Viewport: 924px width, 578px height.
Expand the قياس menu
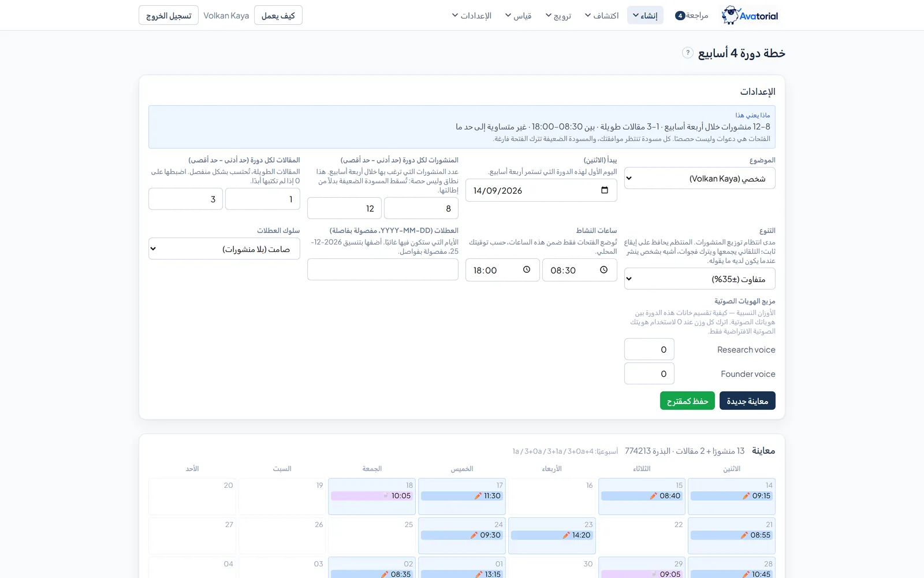click(519, 16)
